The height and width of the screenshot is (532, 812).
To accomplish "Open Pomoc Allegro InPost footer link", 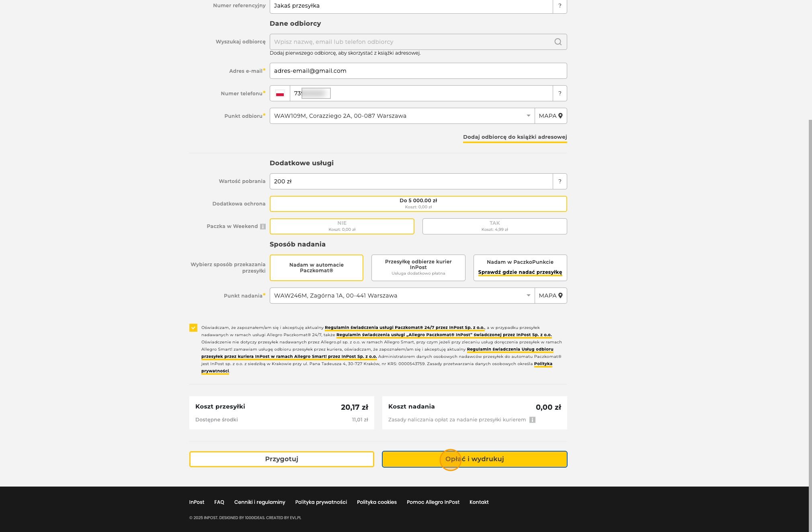I will [433, 502].
